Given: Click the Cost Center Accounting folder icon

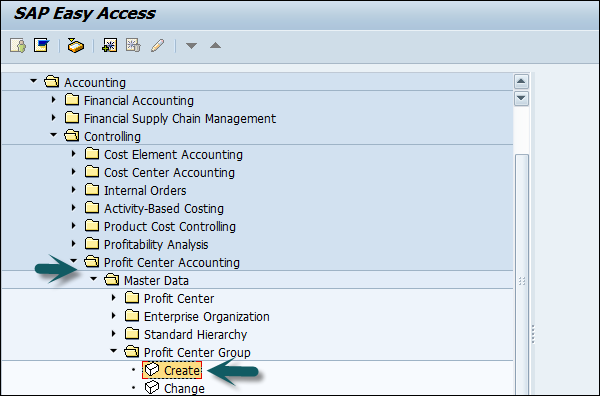Looking at the screenshot, I should click(92, 172).
